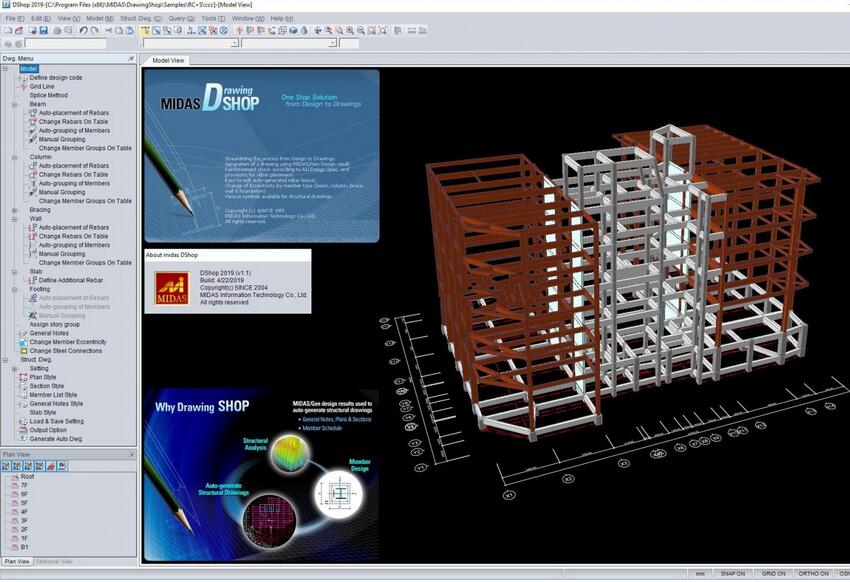Collapse the Beam tree node
850x582 pixels.
click(15, 104)
